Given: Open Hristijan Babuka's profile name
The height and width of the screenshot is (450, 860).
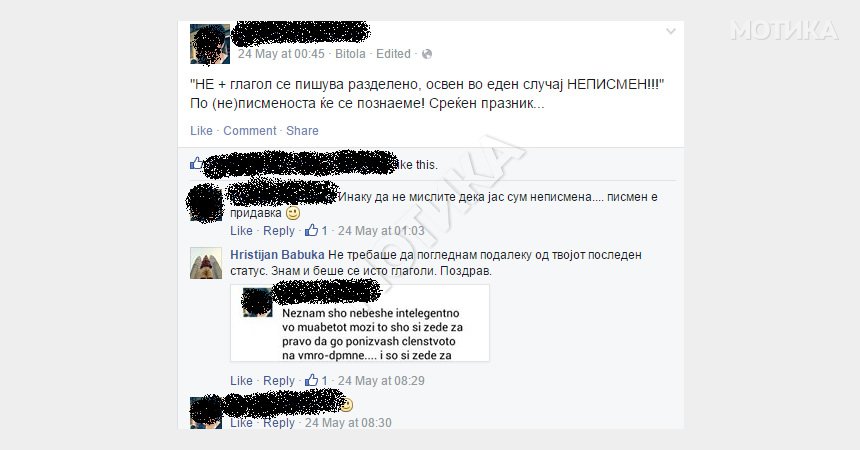Looking at the screenshot, I should [277, 255].
